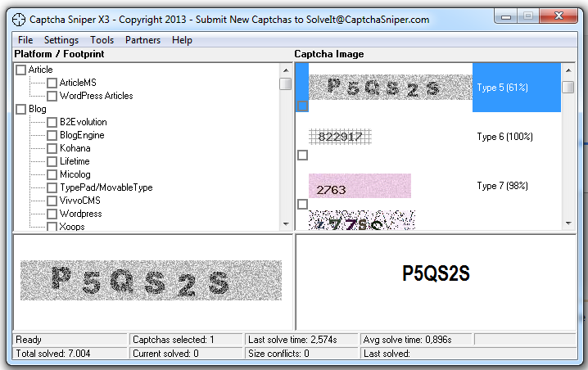Click the Ready status field
The image size is (588, 370).
coord(70,340)
